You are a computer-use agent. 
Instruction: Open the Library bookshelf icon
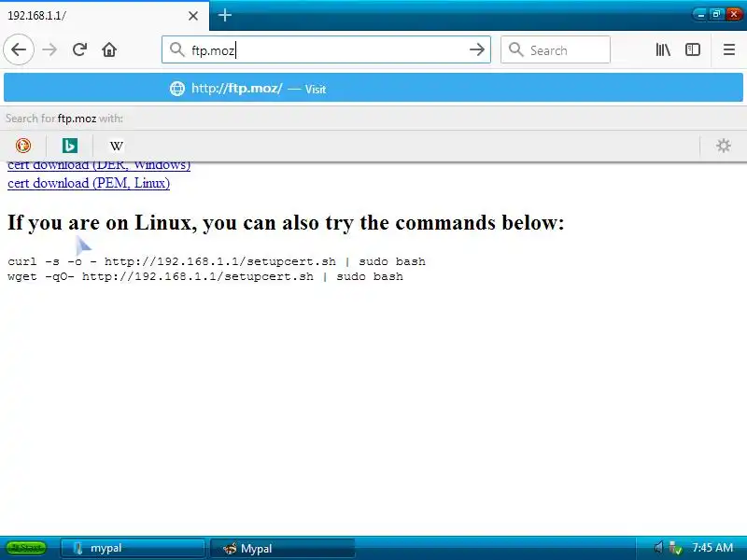pos(663,49)
